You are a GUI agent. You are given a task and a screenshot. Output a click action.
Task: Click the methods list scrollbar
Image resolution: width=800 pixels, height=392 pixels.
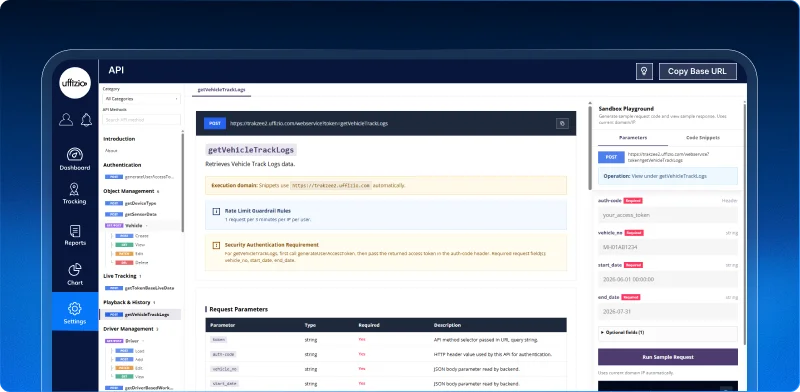(x=183, y=183)
